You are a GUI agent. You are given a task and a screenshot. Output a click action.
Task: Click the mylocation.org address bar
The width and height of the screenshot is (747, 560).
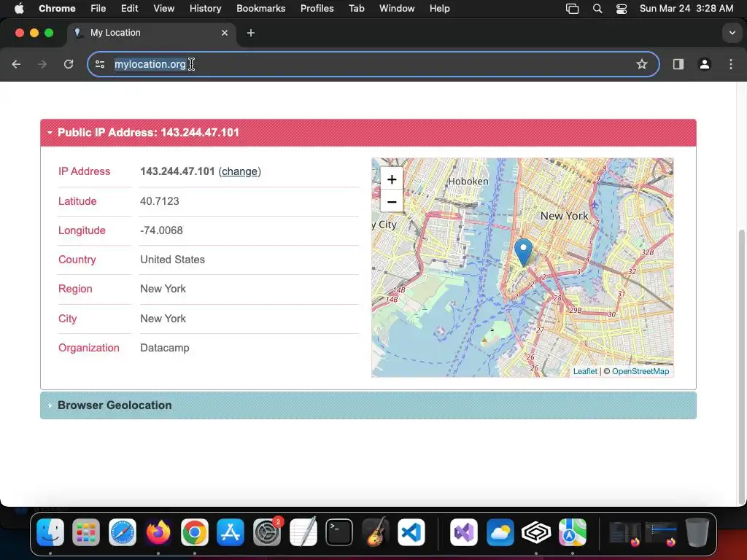click(373, 64)
